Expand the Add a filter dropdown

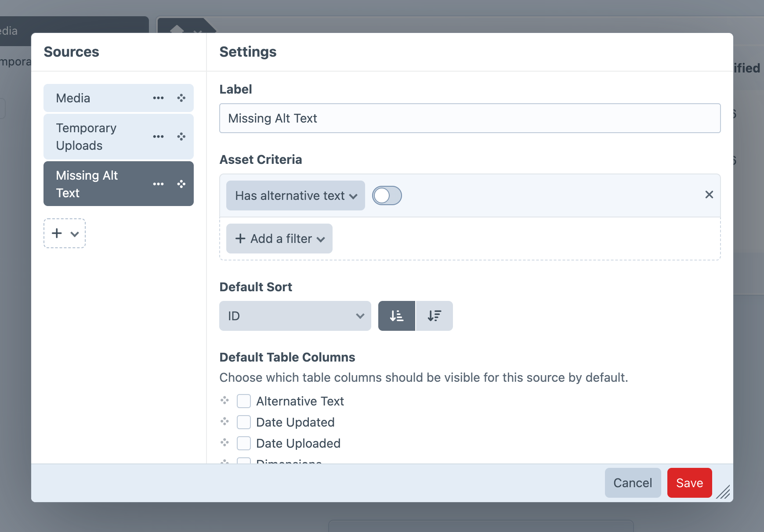[x=279, y=239]
